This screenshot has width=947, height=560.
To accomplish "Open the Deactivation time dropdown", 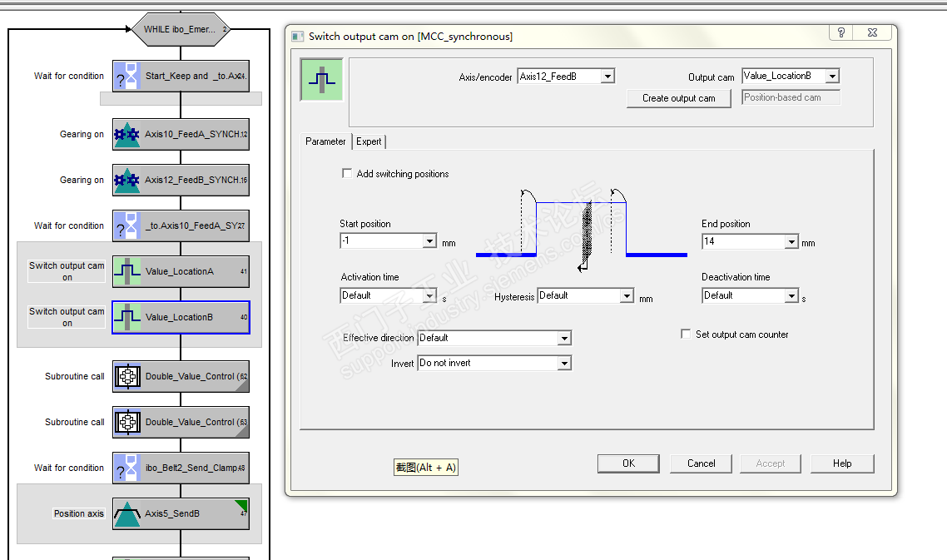I will (791, 295).
